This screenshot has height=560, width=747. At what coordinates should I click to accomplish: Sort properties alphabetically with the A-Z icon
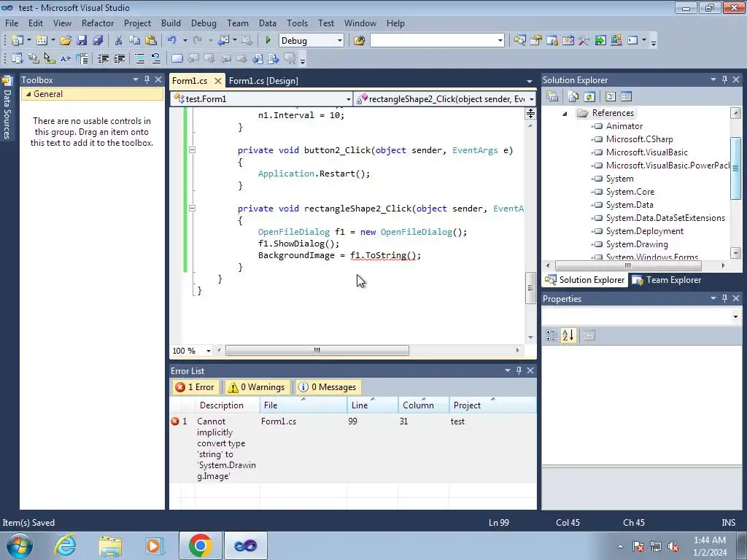(x=568, y=335)
